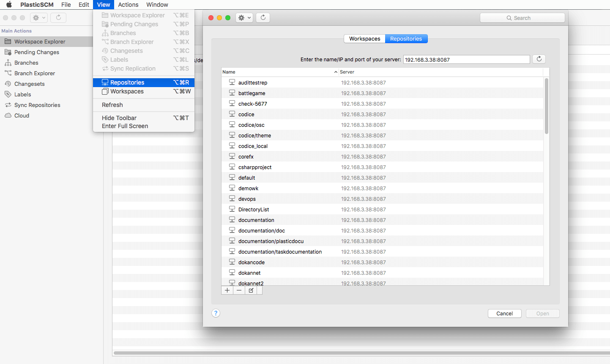Open the Edit menu
Screen dimensions: 610x364
[84, 5]
